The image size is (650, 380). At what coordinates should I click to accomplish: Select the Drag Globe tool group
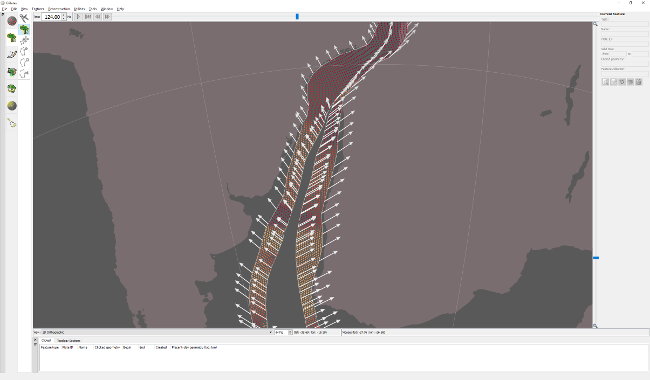pyautogui.click(x=12, y=20)
